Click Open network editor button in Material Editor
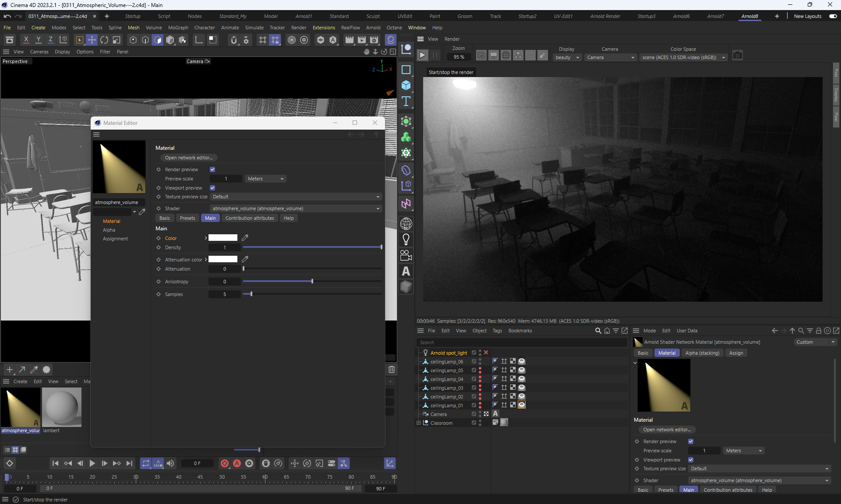Screen dimensions: 841x504 pos(189,158)
